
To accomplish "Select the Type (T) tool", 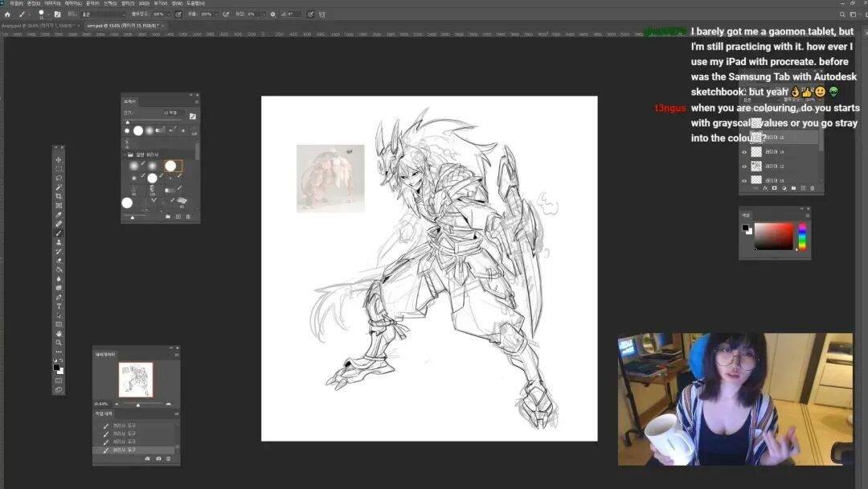I will click(59, 306).
